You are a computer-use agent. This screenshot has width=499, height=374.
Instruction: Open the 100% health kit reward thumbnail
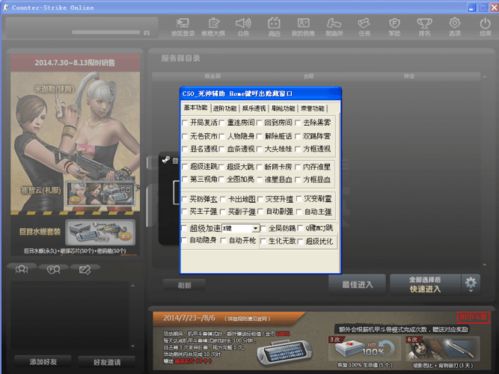(364, 348)
